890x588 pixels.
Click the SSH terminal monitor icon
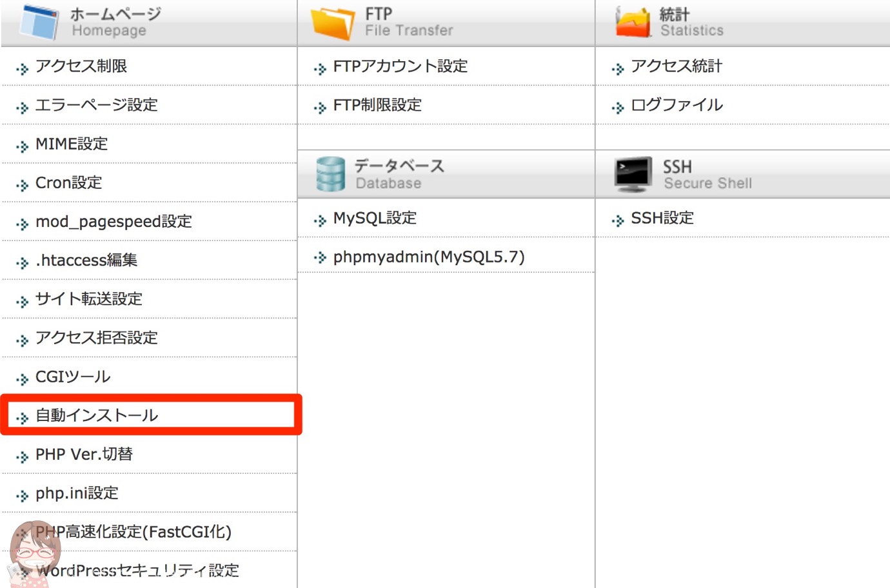[x=633, y=174]
